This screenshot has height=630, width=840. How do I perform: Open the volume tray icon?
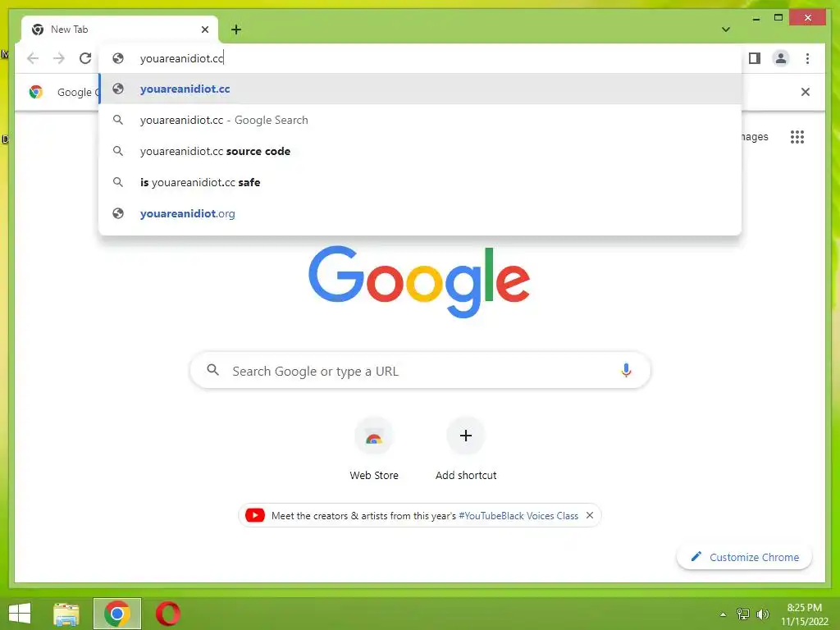tap(762, 614)
